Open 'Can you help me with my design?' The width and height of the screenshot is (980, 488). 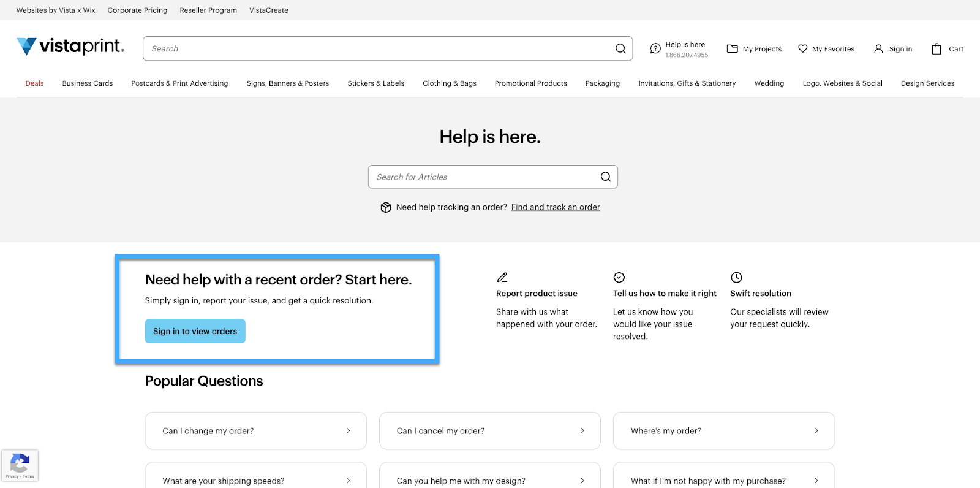tap(490, 476)
